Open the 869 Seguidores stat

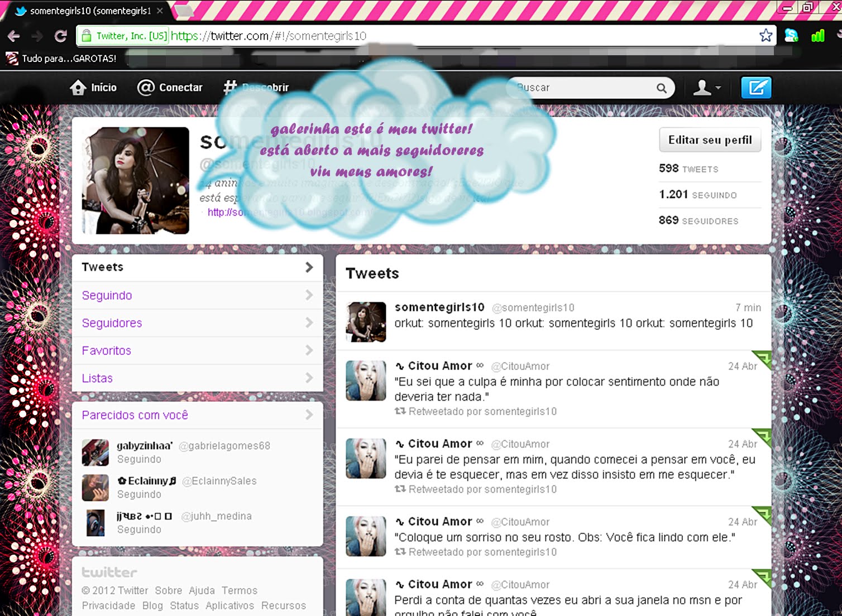[699, 220]
